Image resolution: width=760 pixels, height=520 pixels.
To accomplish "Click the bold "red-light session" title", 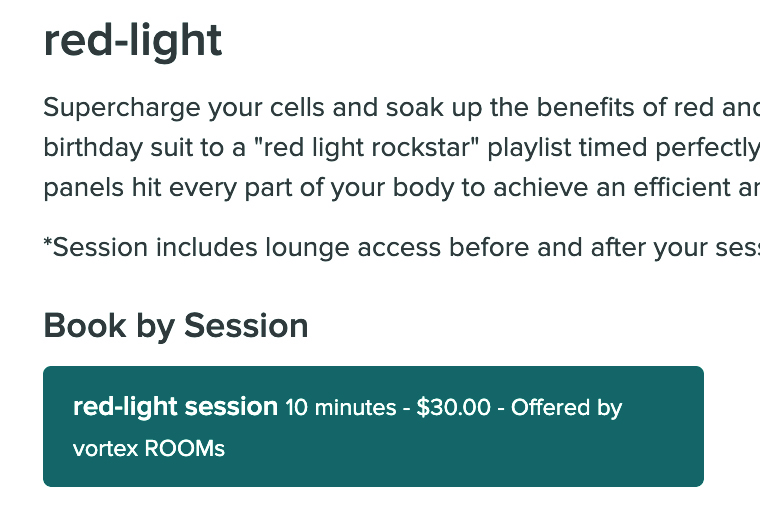I will [175, 407].
